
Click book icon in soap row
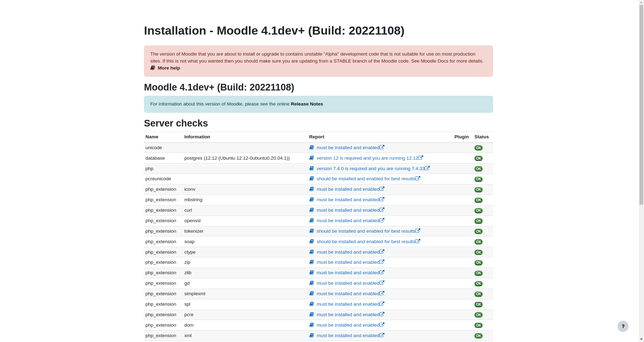tap(312, 241)
